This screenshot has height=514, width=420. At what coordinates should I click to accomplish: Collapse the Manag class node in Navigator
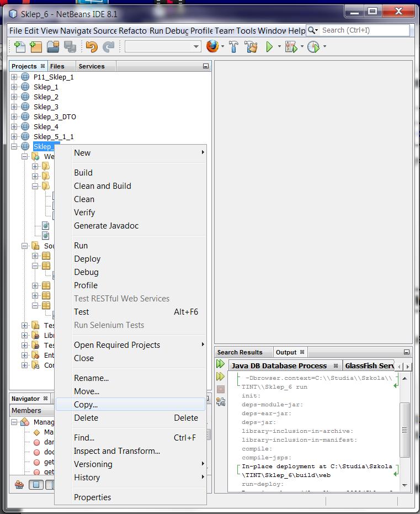tap(14, 422)
